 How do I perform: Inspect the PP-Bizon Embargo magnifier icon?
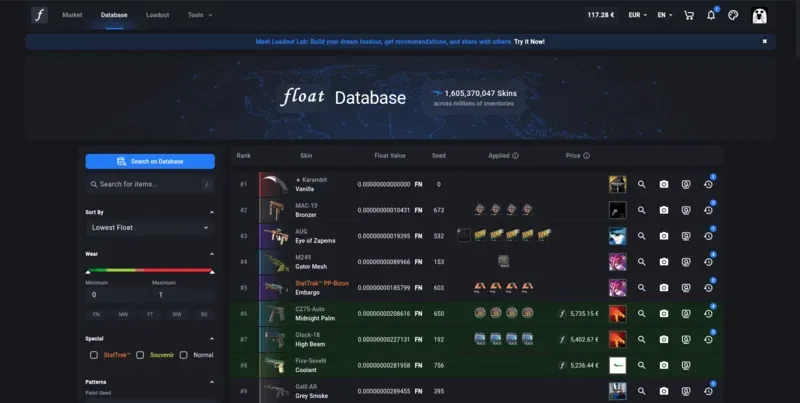click(641, 288)
